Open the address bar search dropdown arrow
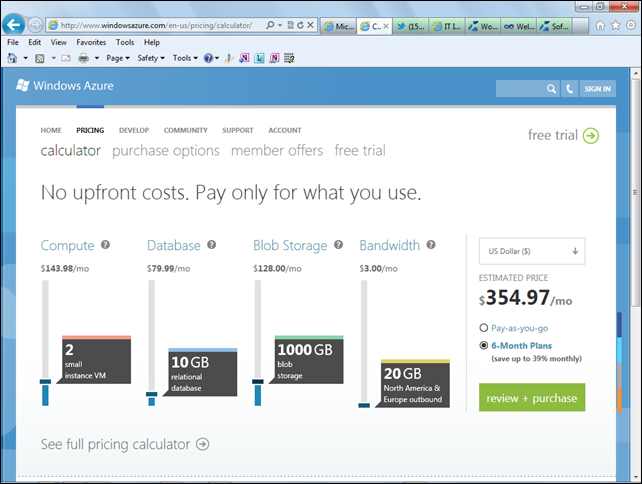 pos(280,25)
